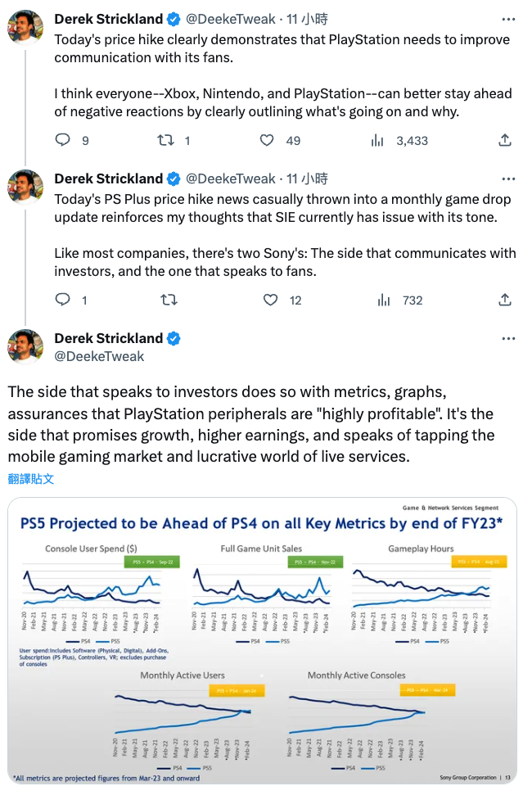Open the 11 小時 timestamp on second tweet
532x786 pixels.
tap(307, 179)
